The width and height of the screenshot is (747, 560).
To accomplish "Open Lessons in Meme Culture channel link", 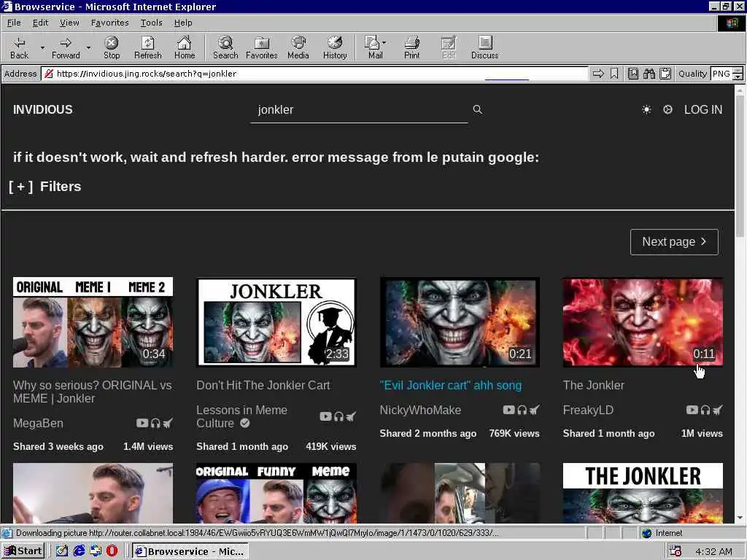I will 242,416.
